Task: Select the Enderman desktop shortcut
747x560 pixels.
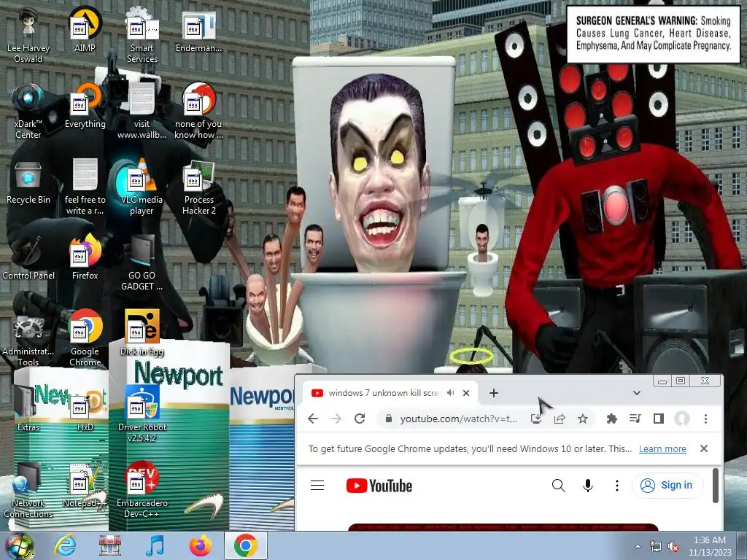Action: coord(198,31)
